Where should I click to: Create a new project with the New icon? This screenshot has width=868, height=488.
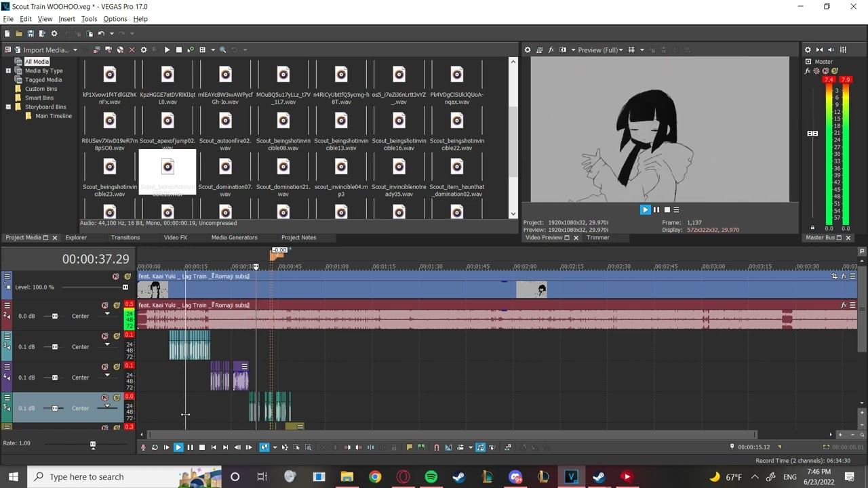point(7,33)
